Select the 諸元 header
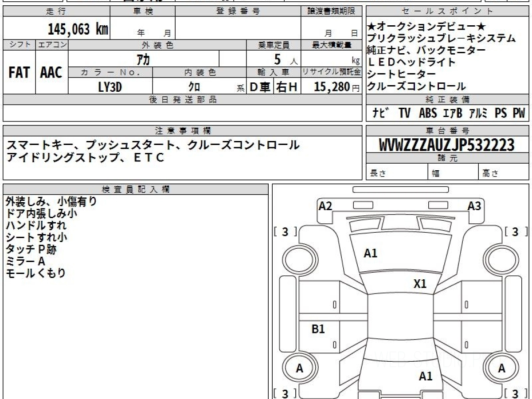 point(447,158)
